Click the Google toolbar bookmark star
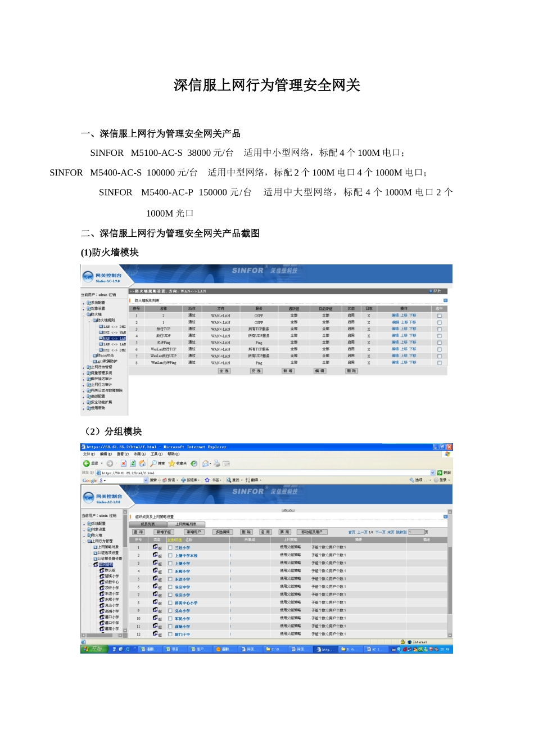 tap(207, 480)
